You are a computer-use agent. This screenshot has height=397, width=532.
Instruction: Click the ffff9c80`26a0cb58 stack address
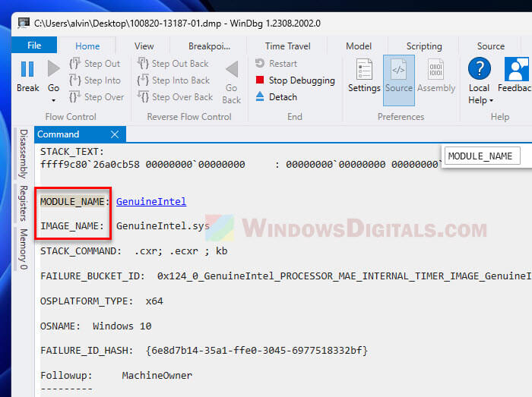[x=90, y=165]
